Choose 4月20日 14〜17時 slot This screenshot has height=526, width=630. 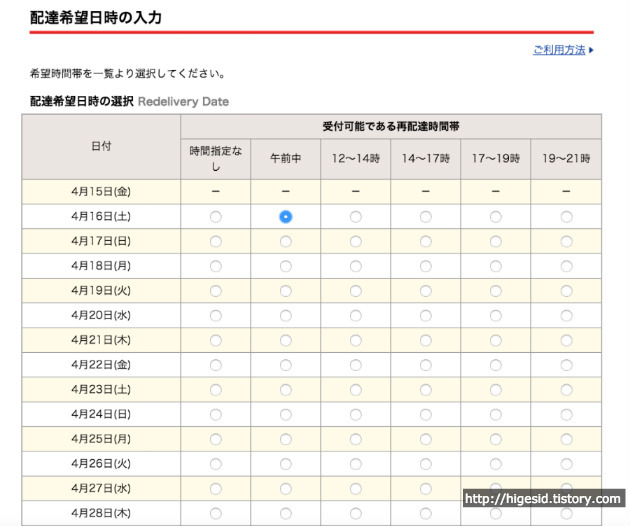[x=426, y=316]
